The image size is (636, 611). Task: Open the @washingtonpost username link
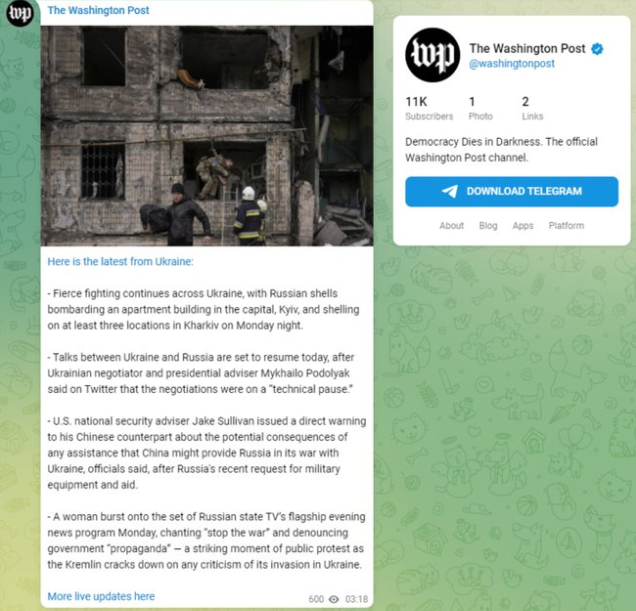point(512,64)
